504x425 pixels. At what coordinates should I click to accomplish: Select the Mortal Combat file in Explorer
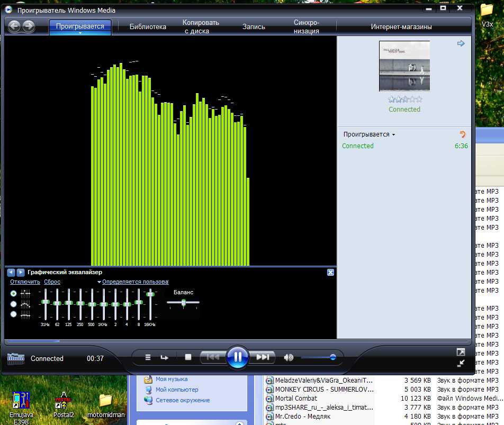(x=296, y=399)
